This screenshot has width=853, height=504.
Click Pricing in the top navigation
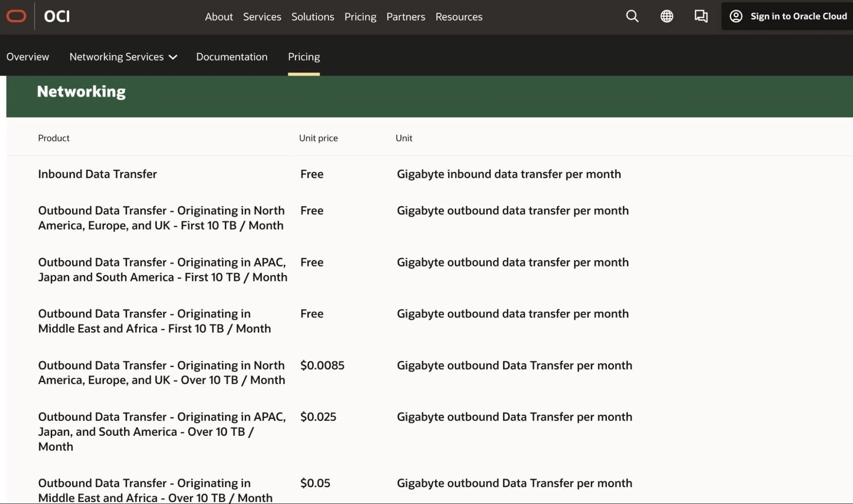coord(360,17)
